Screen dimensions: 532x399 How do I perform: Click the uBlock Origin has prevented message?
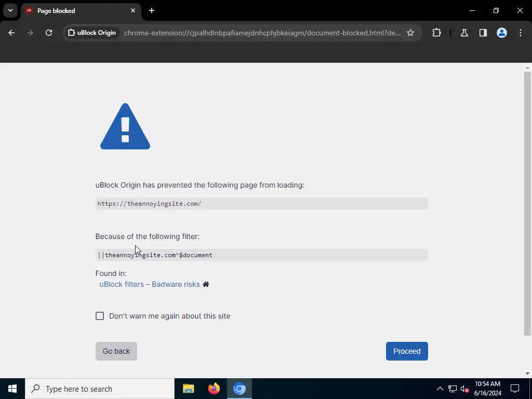tap(200, 185)
